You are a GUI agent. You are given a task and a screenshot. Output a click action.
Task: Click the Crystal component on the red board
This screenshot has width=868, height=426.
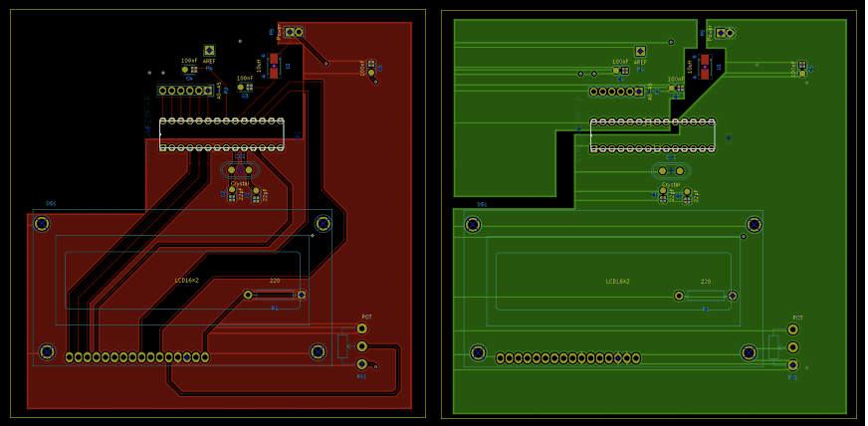point(240,170)
